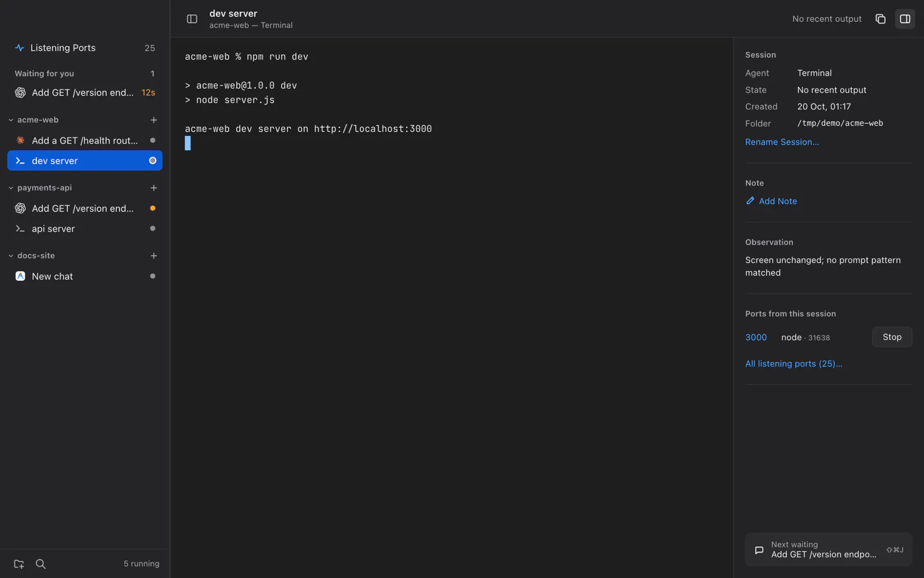The height and width of the screenshot is (578, 924).
Task: Click the copy windows icon in header
Action: tap(880, 19)
